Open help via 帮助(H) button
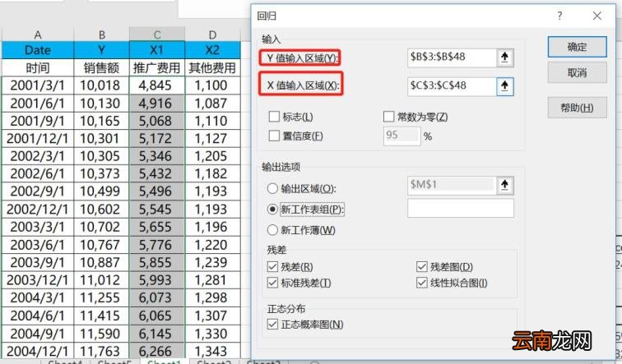Viewport: 622px width, 364px height. click(x=578, y=108)
